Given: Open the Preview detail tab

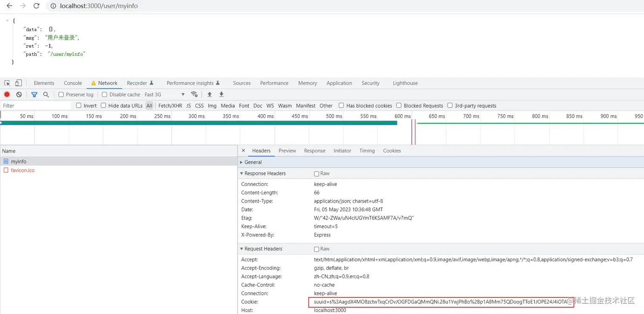Looking at the screenshot, I should (287, 151).
